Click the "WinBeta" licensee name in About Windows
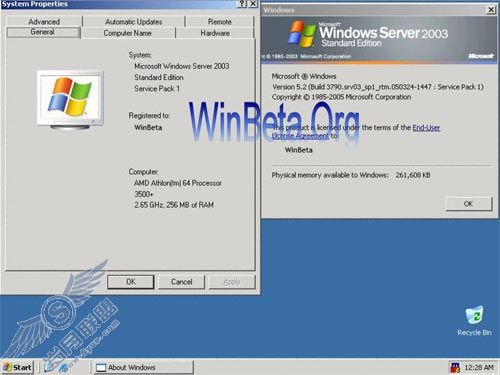This screenshot has height=375, width=500. click(x=299, y=150)
